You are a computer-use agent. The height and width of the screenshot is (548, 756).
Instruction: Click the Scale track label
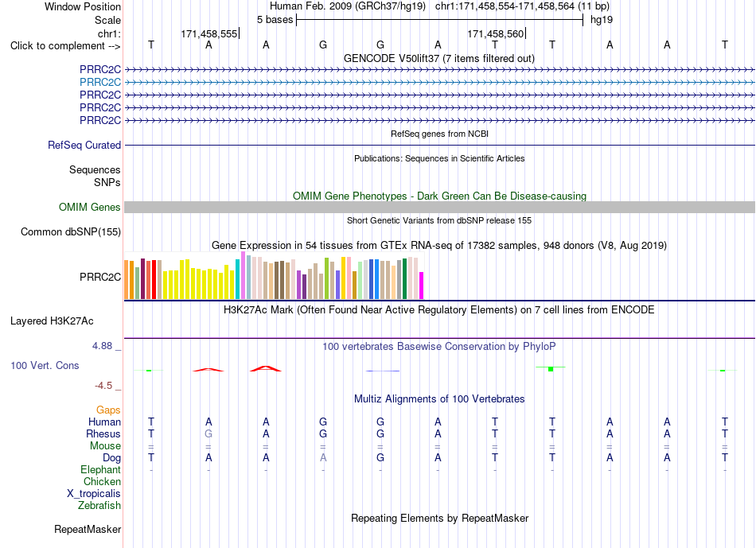tap(107, 20)
